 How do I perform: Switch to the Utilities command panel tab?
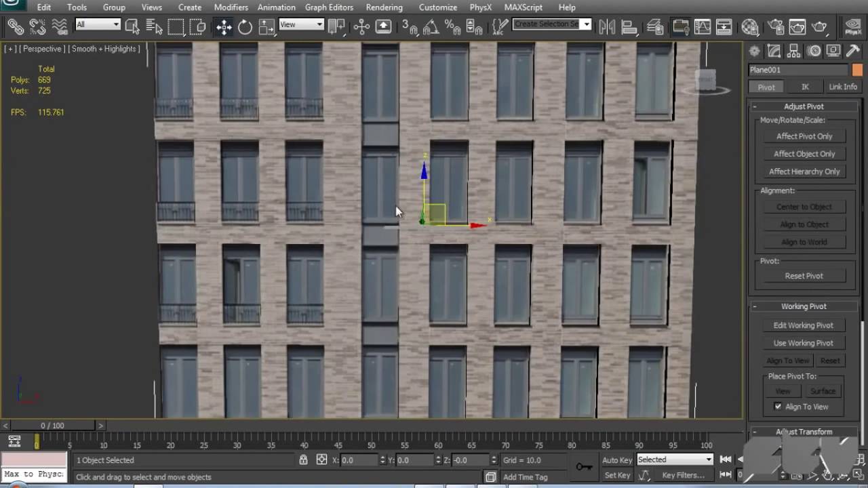pos(853,52)
